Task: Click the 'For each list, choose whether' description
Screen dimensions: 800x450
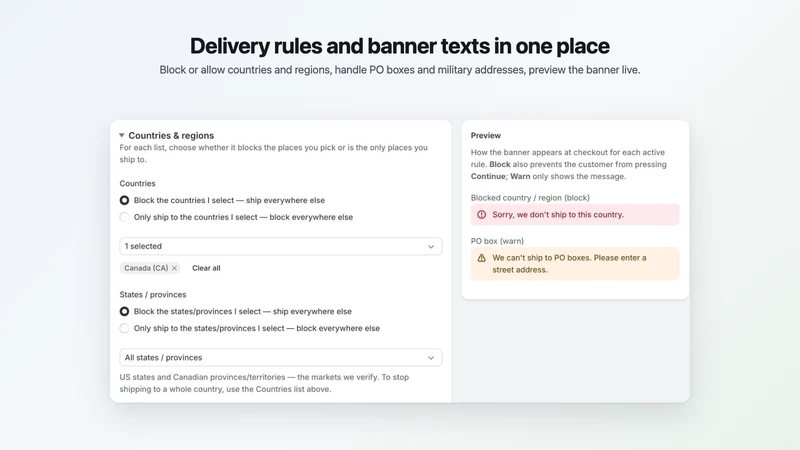Action: (273, 154)
